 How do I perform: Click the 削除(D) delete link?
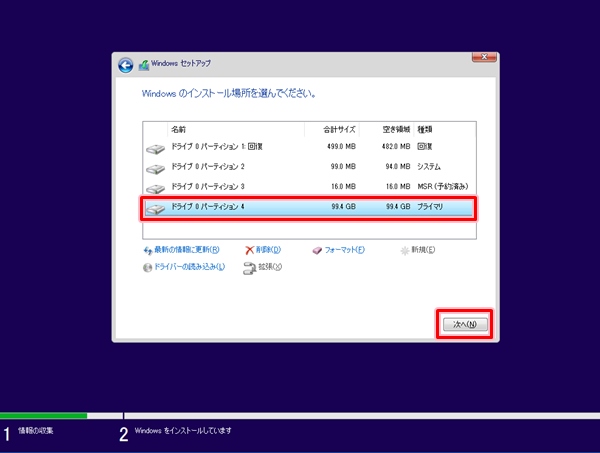coord(268,250)
